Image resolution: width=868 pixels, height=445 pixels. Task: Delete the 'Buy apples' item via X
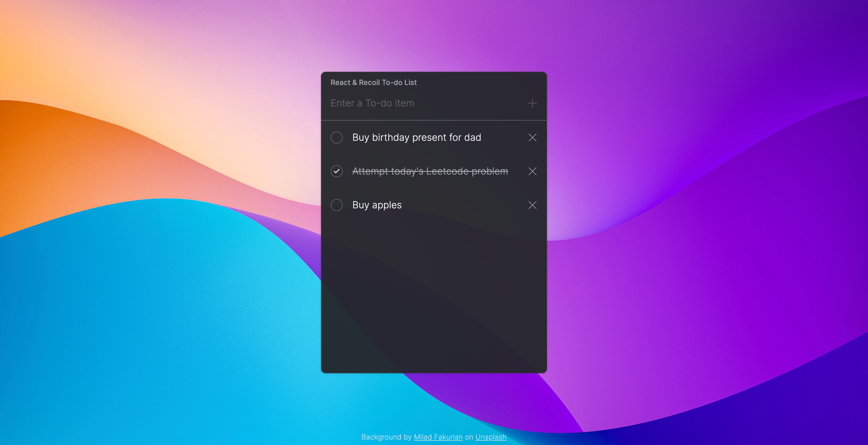(x=532, y=205)
